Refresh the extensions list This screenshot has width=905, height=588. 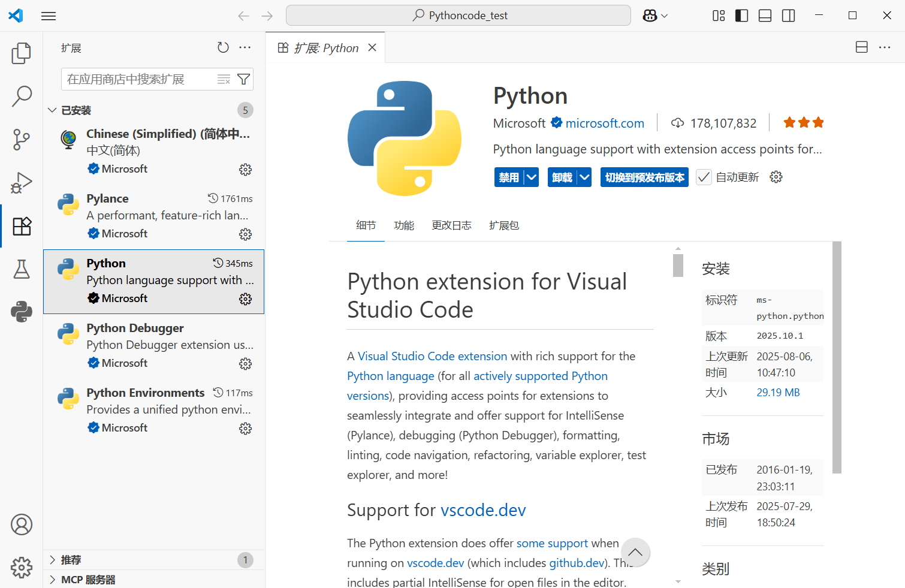click(223, 47)
